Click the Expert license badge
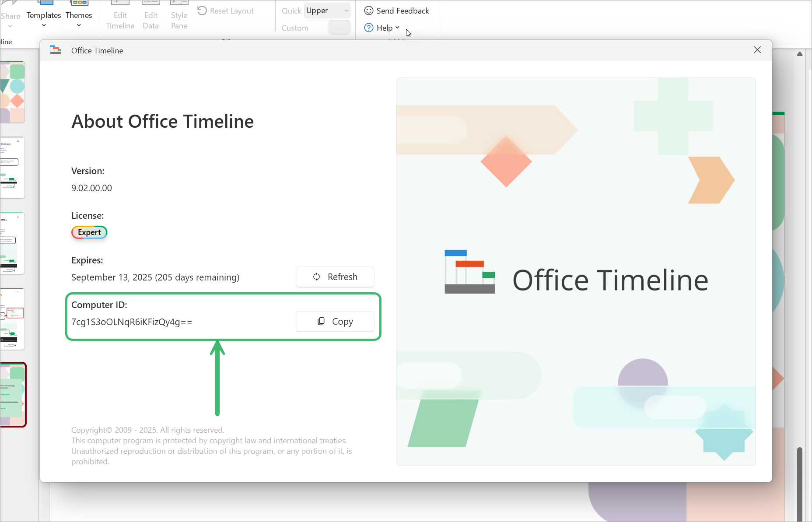This screenshot has height=522, width=812. click(x=89, y=232)
